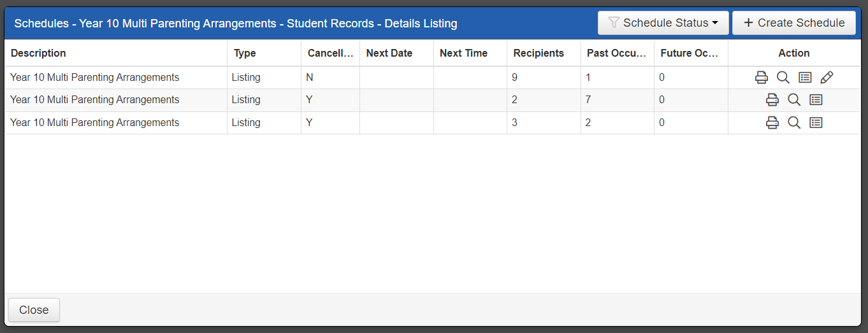Screen dimensions: 868x333
Task: Sort by the Type column header
Action: tap(245, 53)
